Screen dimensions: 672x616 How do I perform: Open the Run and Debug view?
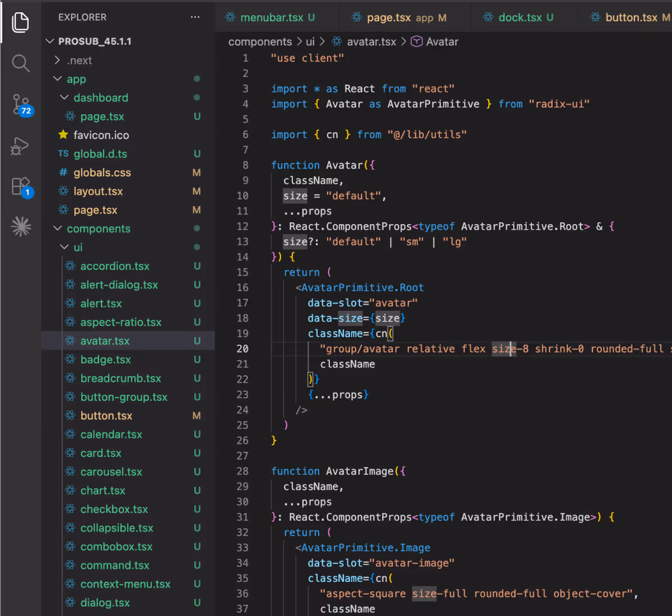tap(20, 146)
